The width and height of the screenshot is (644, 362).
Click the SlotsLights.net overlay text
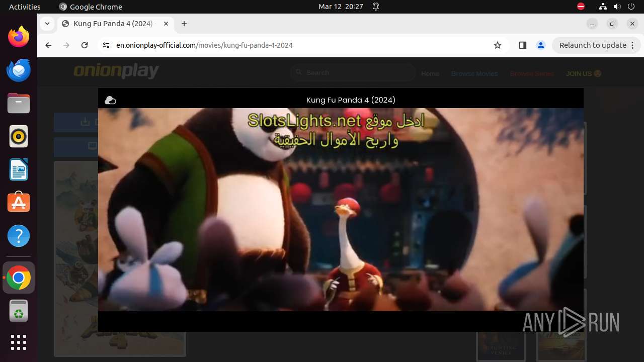[337, 129]
